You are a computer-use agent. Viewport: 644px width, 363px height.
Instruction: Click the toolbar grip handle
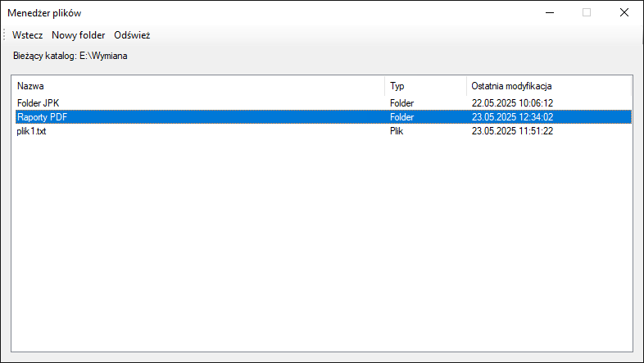pos(4,35)
